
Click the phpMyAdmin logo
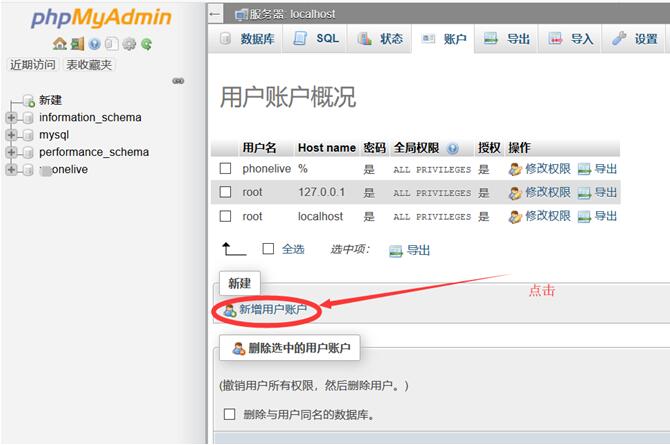click(101, 18)
